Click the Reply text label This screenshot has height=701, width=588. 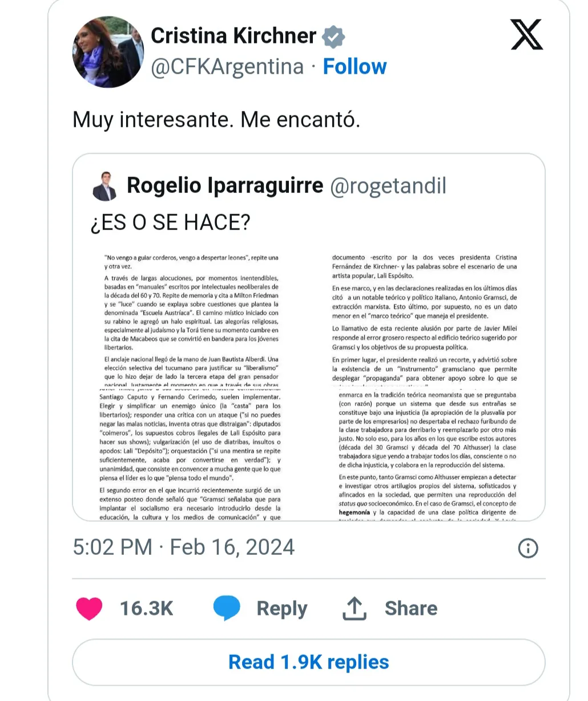(281, 609)
